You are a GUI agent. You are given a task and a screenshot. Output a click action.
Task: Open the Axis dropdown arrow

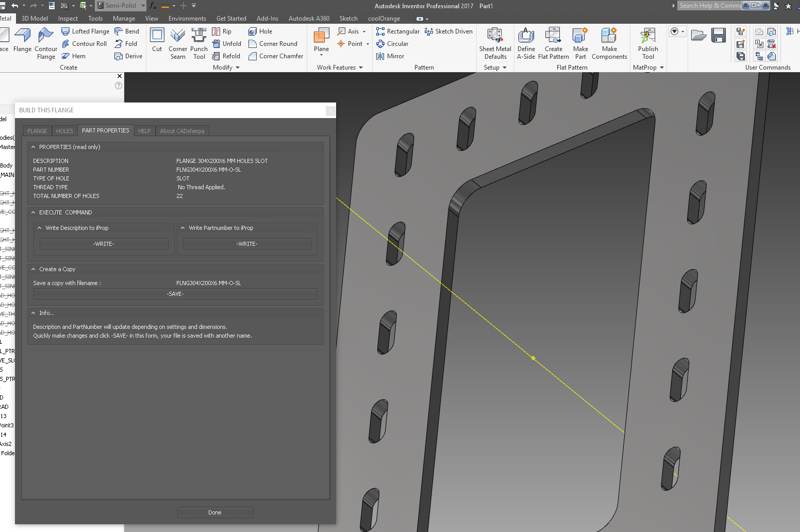[364, 31]
